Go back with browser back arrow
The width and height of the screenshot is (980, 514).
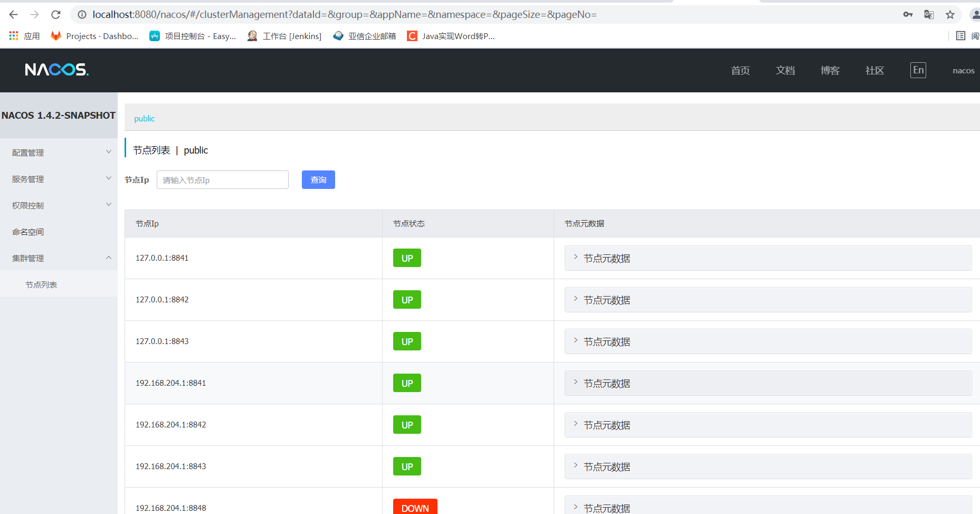(x=14, y=15)
